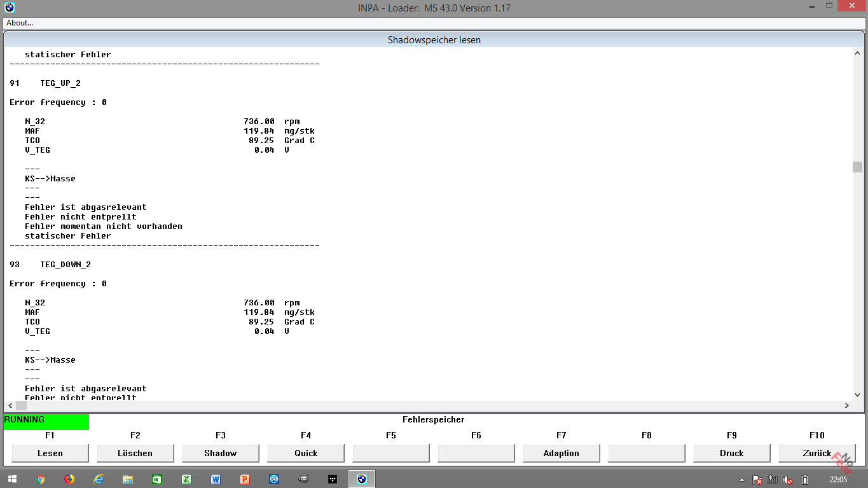Open Word from the taskbar
The height and width of the screenshot is (488, 868).
coord(216,479)
